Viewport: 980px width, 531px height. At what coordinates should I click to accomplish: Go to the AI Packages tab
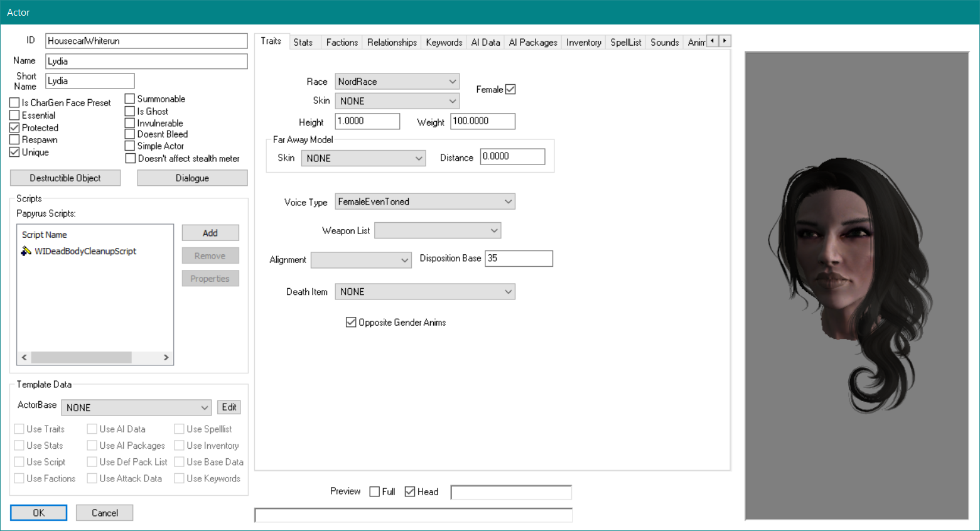532,42
